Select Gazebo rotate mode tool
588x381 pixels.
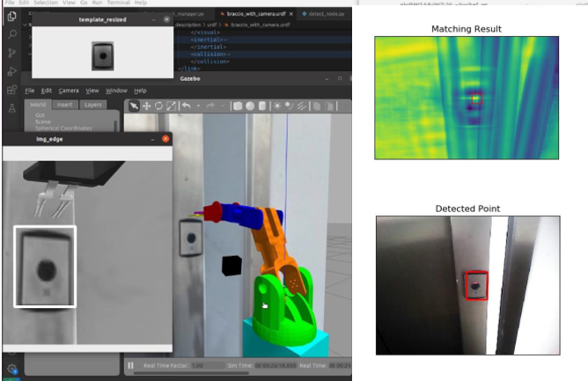159,106
